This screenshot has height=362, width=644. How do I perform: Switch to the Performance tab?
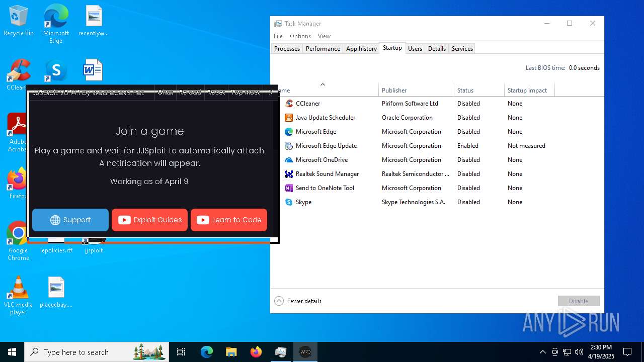(x=323, y=49)
